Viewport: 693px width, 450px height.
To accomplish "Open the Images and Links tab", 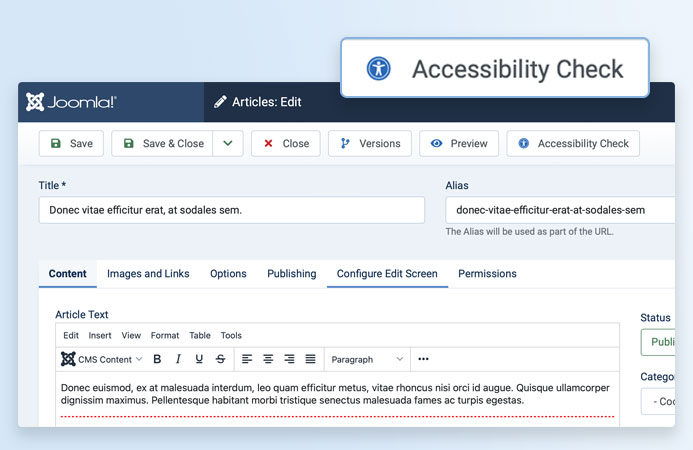I will point(148,274).
